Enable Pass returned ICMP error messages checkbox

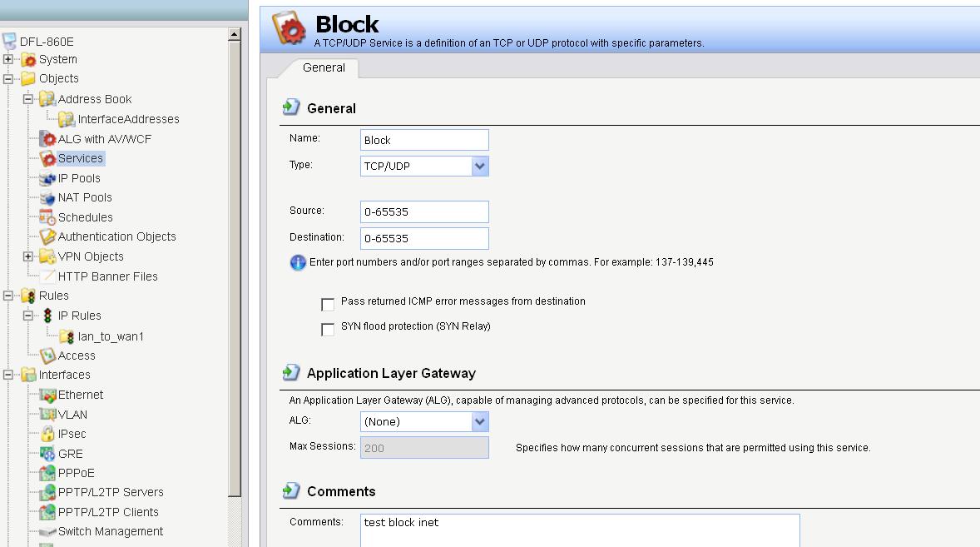(x=328, y=304)
